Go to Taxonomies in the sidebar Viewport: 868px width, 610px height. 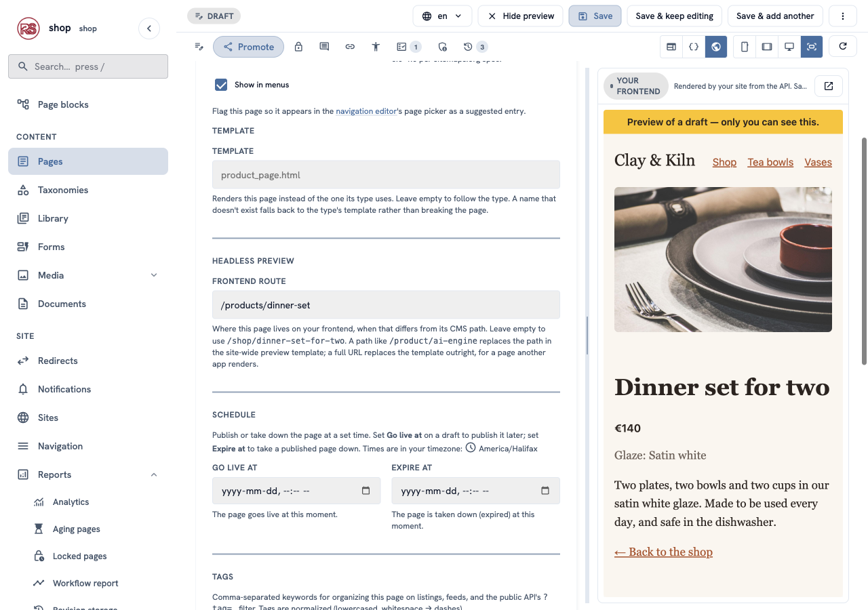coord(88,190)
